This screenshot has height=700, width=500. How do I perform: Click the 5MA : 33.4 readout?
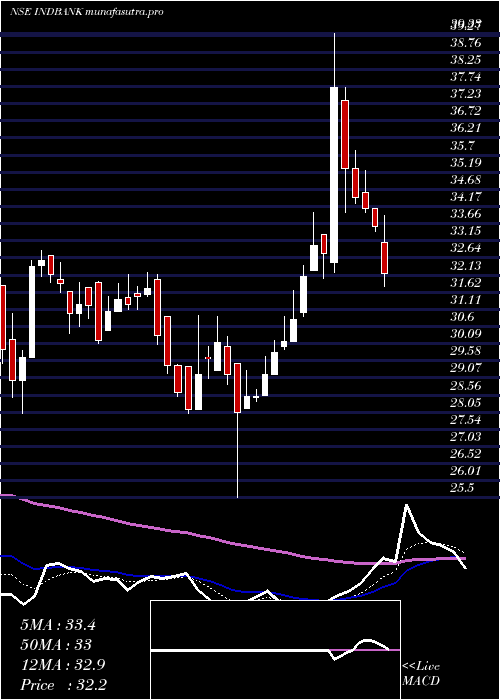pos(58,625)
